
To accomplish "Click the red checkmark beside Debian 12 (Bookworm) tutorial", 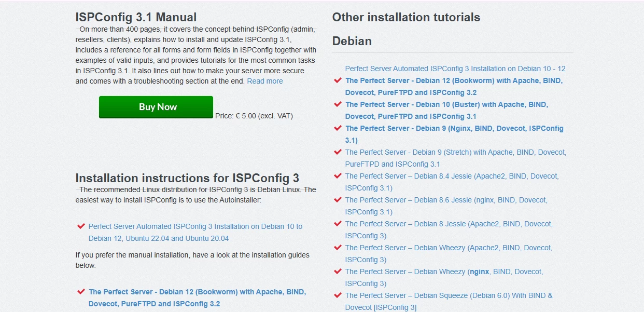I will pos(338,80).
